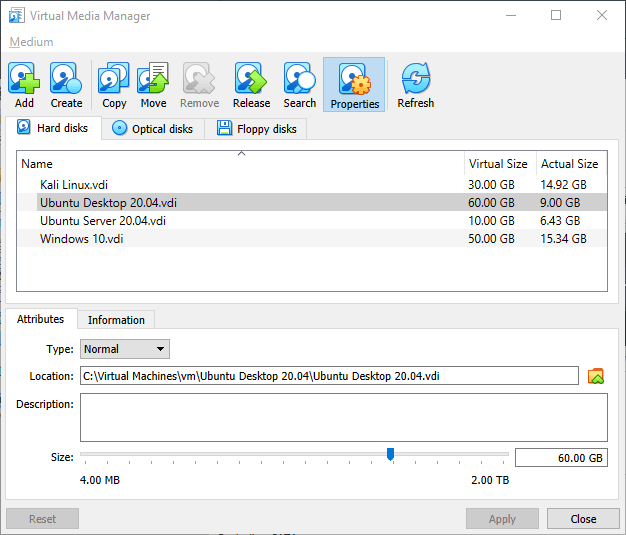
Task: Click the Apply button
Action: 502,519
